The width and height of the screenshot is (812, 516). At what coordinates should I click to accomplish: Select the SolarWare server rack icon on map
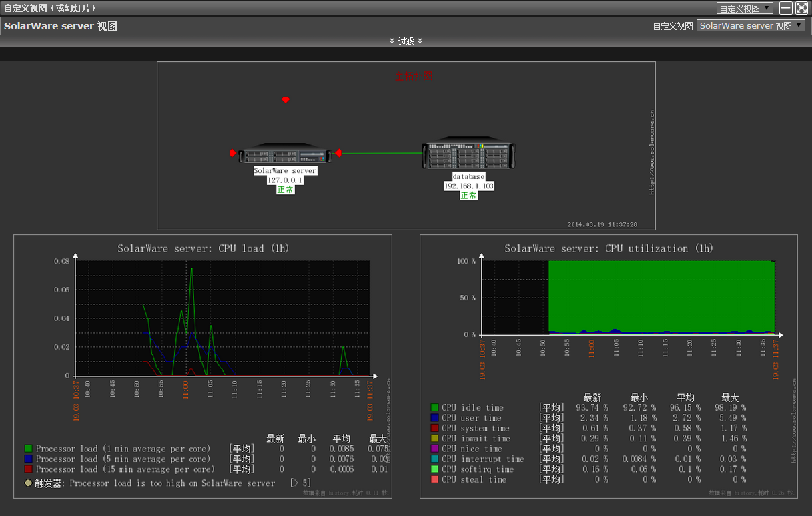(286, 154)
